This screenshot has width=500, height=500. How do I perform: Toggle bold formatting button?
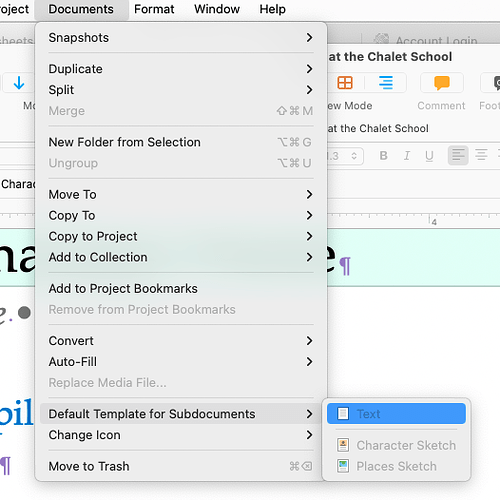click(384, 155)
